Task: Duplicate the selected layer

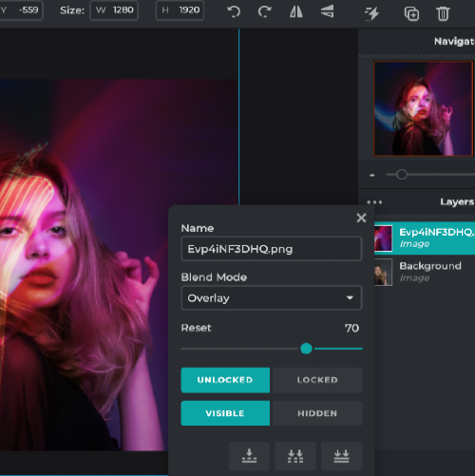Action: tap(411, 13)
